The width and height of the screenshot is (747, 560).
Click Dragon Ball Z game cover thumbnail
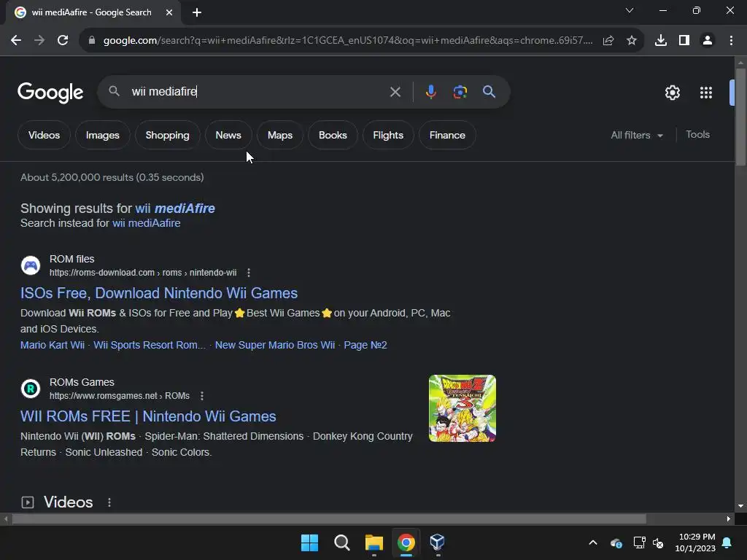point(462,408)
